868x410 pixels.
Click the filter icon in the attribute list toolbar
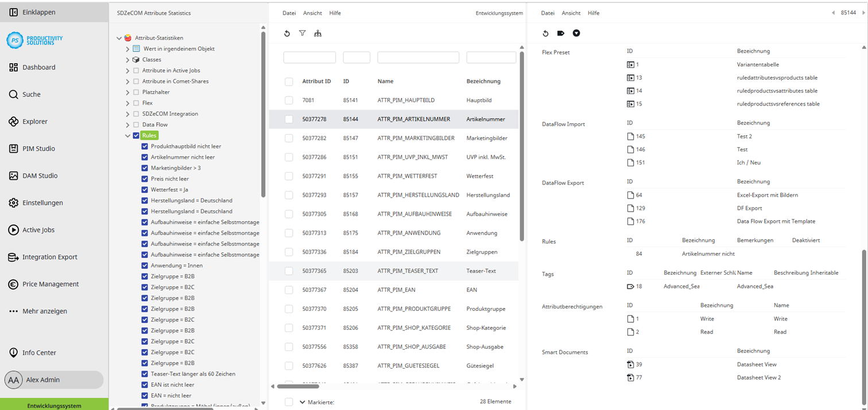click(x=303, y=33)
